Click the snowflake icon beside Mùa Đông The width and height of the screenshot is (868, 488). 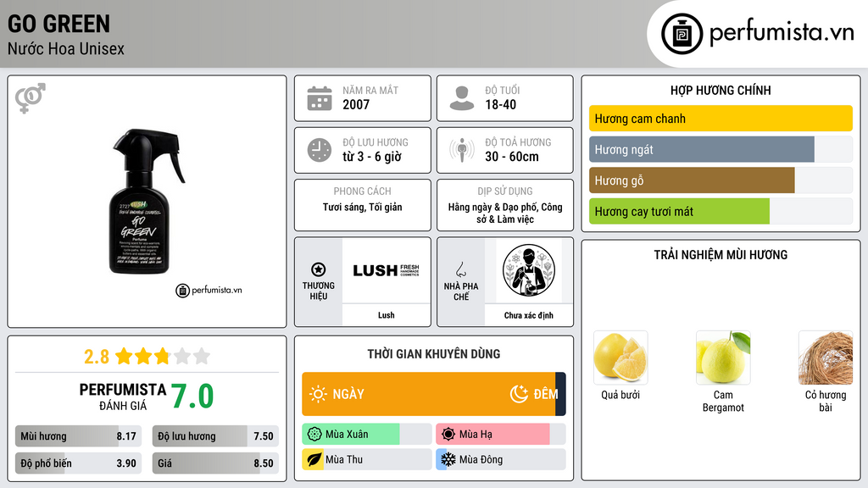click(x=448, y=459)
